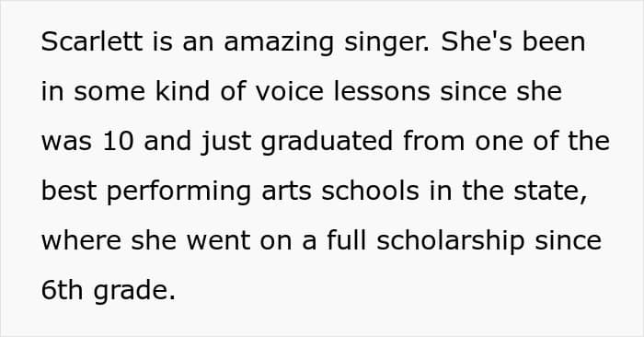The image size is (644, 337).
Task: Click the word 'arts' in fourth line
Action: (x=286, y=192)
